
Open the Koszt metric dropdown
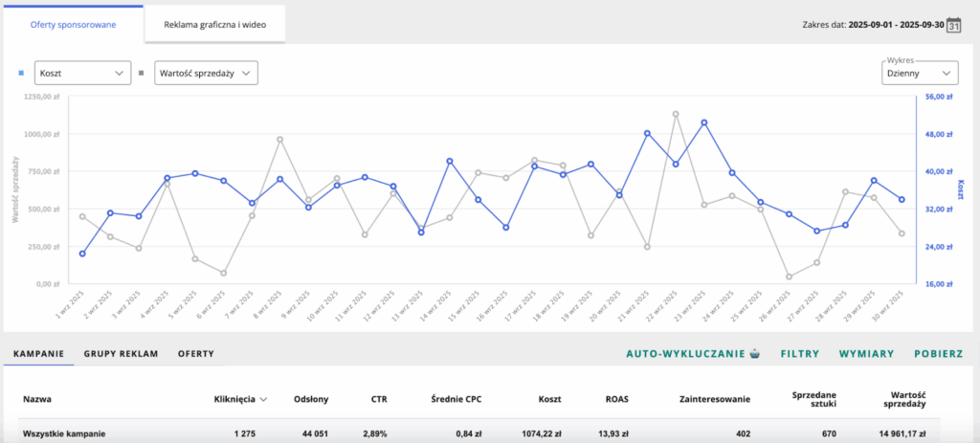click(81, 73)
